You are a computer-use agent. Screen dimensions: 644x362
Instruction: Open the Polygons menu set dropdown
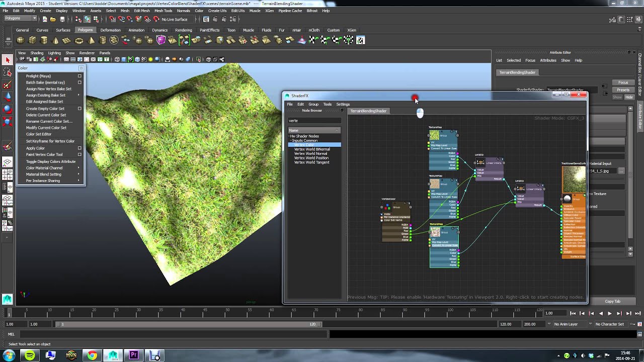click(20, 19)
